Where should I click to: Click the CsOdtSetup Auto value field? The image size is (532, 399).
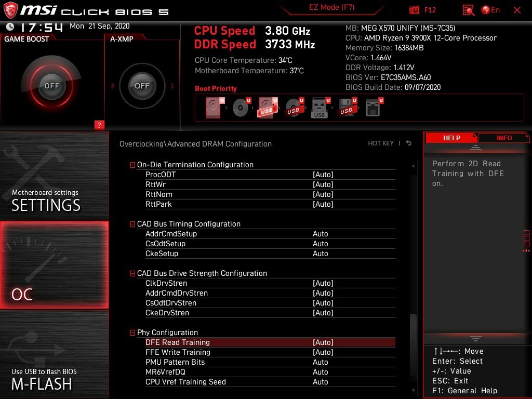point(320,244)
